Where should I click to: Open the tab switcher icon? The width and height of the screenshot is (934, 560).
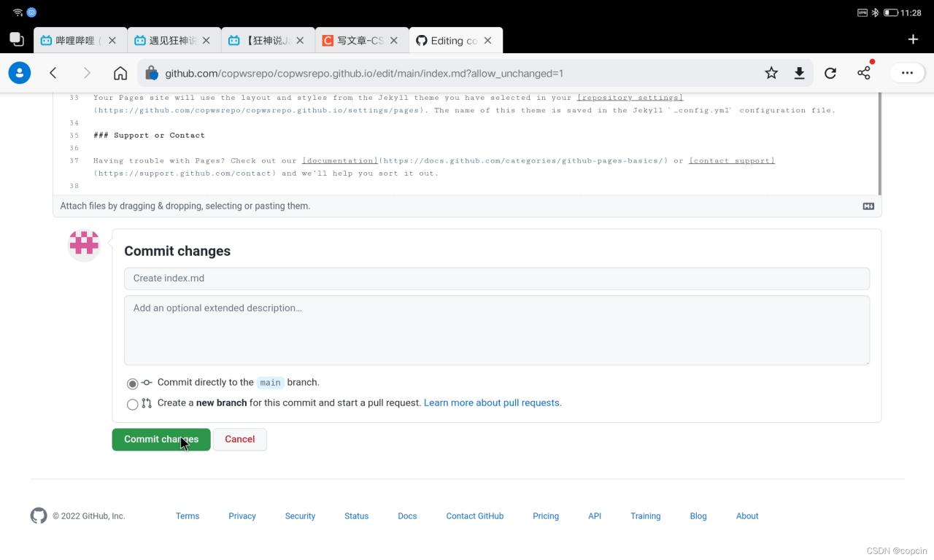pos(16,39)
